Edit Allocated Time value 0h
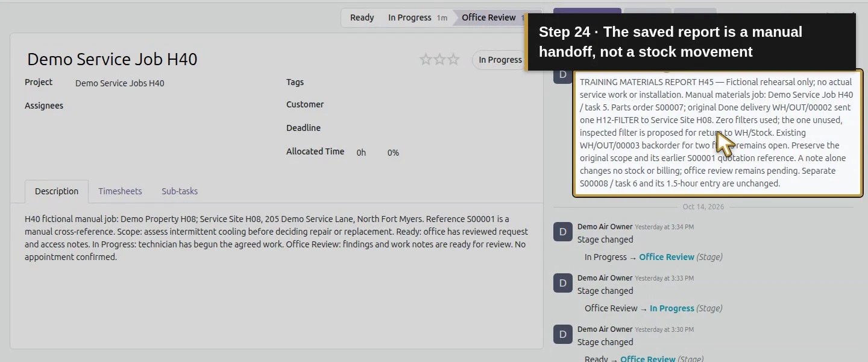 (361, 153)
